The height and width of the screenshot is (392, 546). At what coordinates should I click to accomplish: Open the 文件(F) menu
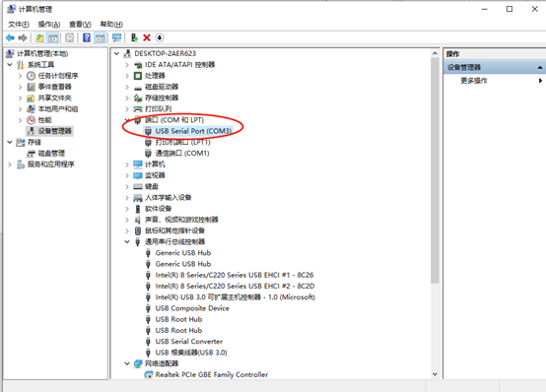point(19,24)
